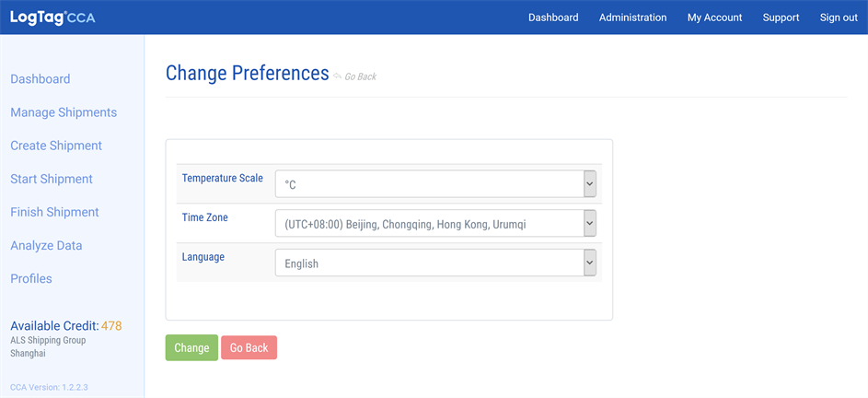Expand the Time Zone dropdown
This screenshot has height=398, width=868.
tap(435, 224)
